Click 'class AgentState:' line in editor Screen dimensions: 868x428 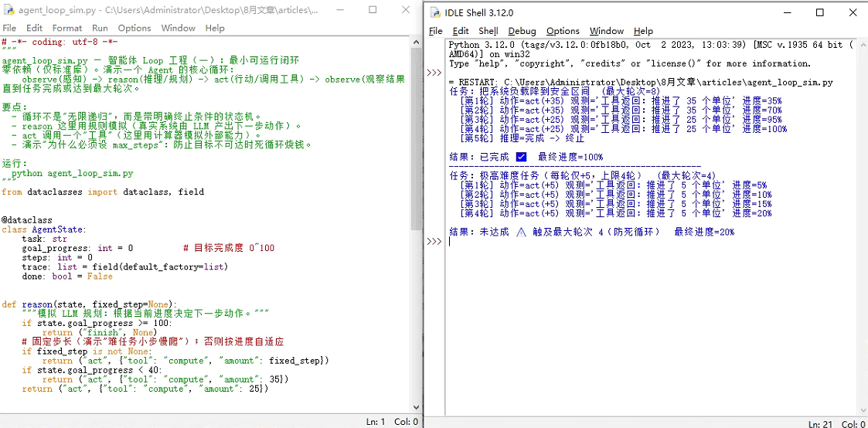tap(44, 229)
